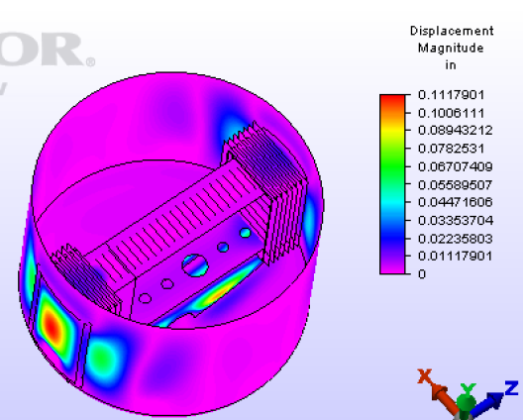
Task: Click the legend value 0.0782531
Action: tap(451, 149)
